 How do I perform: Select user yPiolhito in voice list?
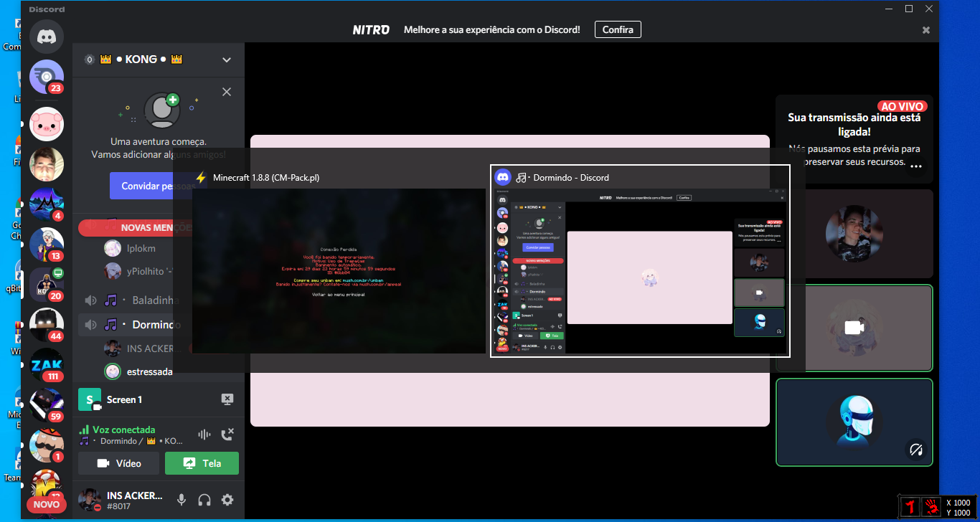[x=140, y=271]
